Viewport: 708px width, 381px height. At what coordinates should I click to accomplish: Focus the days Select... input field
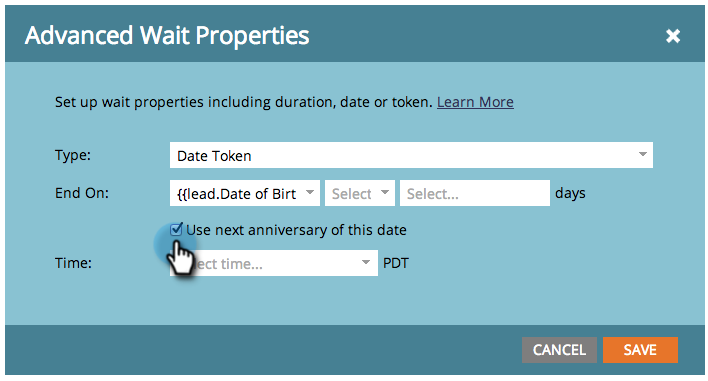(475, 193)
